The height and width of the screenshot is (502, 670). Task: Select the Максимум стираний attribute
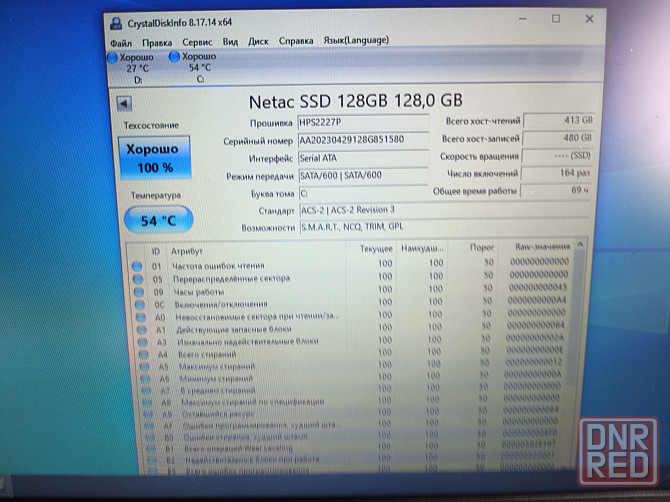217,367
